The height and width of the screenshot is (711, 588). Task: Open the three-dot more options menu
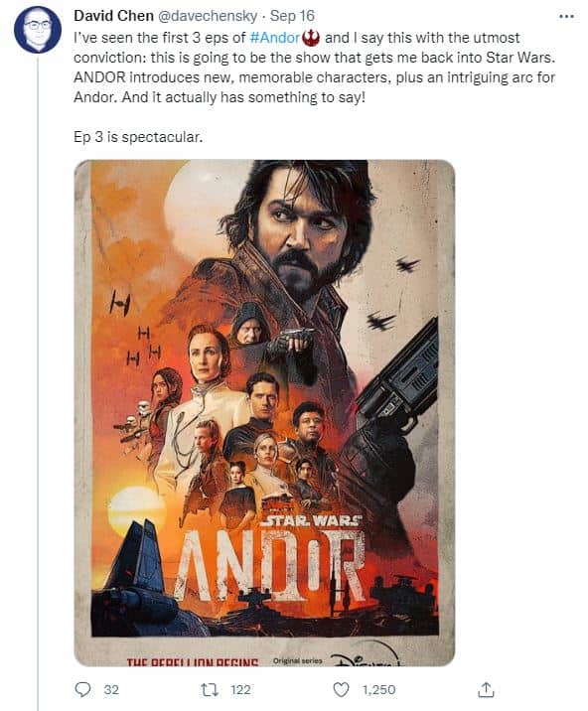click(x=566, y=16)
